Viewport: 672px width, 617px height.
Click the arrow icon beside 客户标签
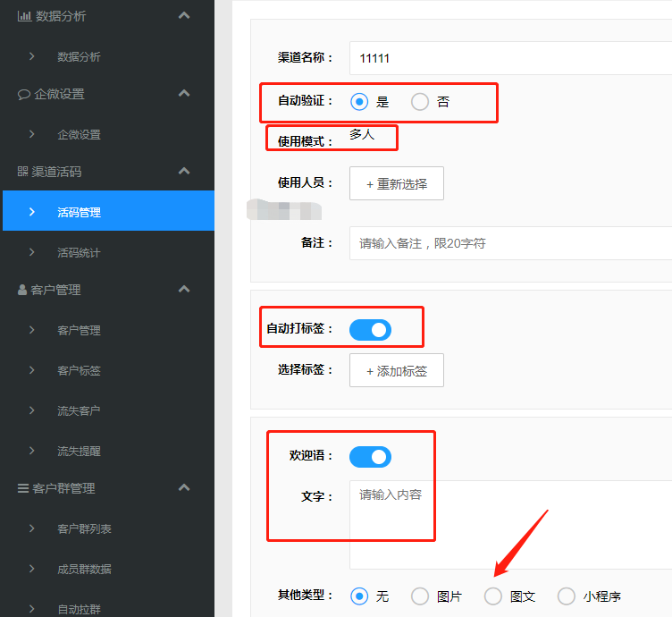[x=32, y=370]
